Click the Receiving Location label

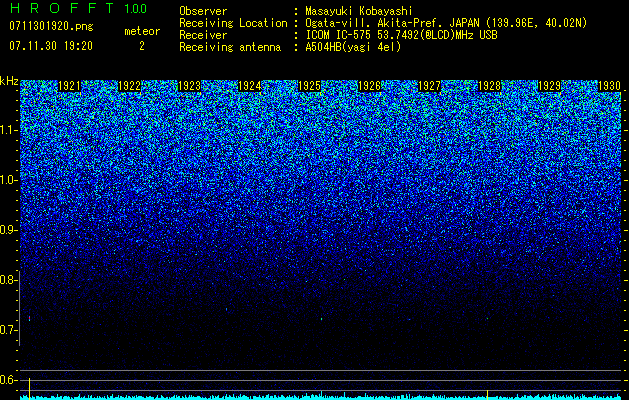click(x=233, y=23)
